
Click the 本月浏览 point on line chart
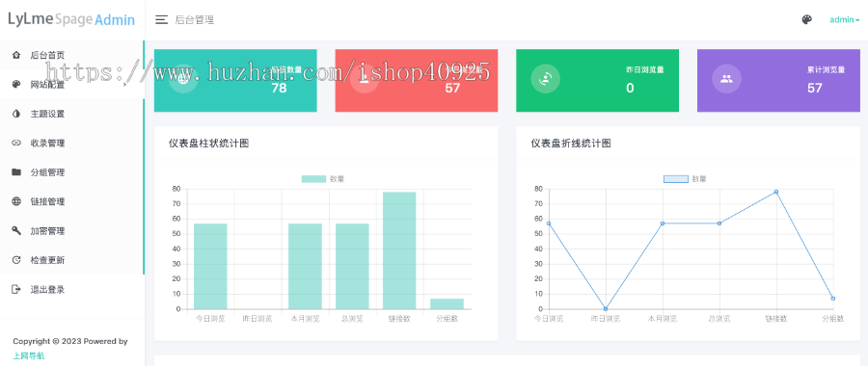click(x=663, y=223)
